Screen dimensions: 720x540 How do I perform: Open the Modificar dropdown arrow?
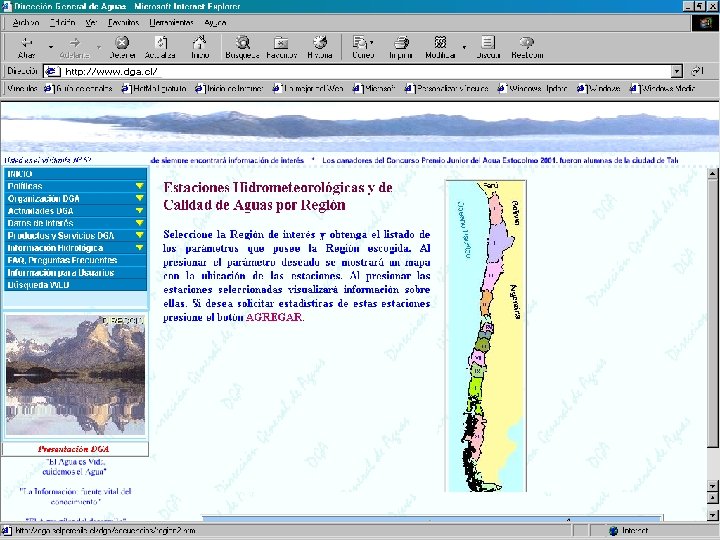(x=464, y=47)
